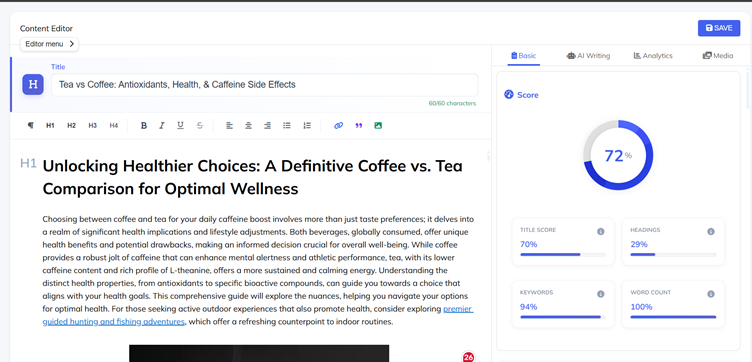Click the Keywords progress bar

point(563,317)
